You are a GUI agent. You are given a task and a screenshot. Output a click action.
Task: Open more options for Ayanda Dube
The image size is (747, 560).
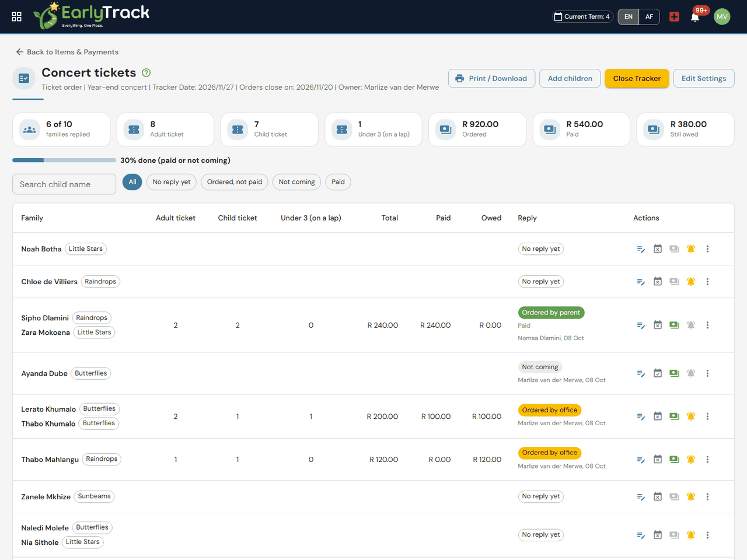point(707,373)
